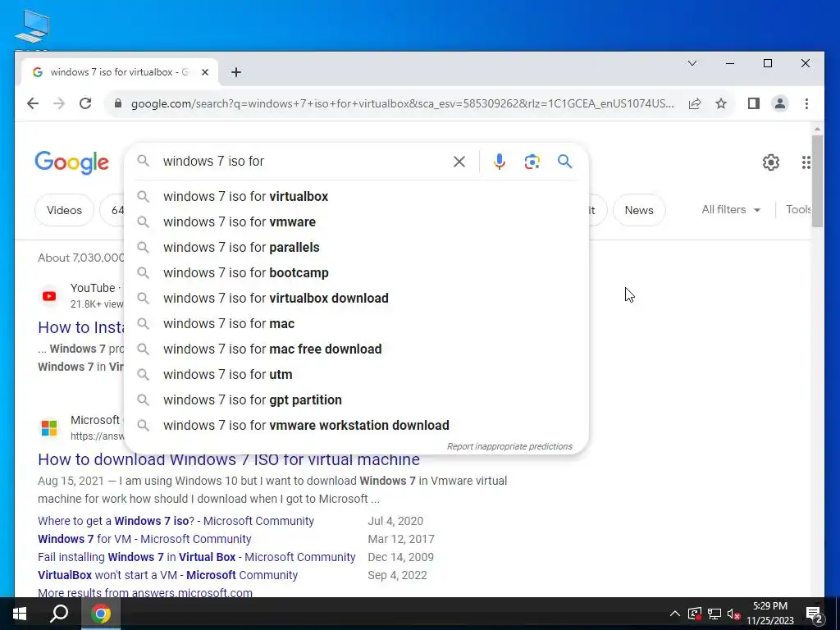Open tab search chevron in title bar
This screenshot has width=840, height=630.
coord(692,63)
